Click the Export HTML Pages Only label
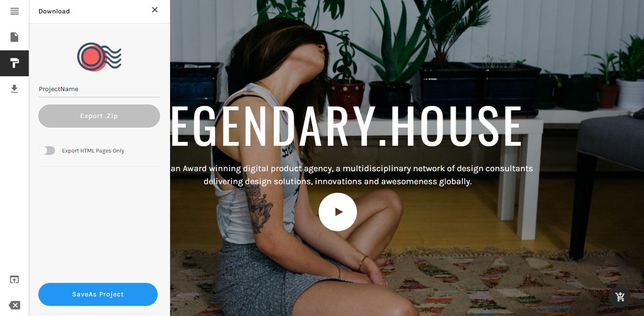 click(93, 151)
